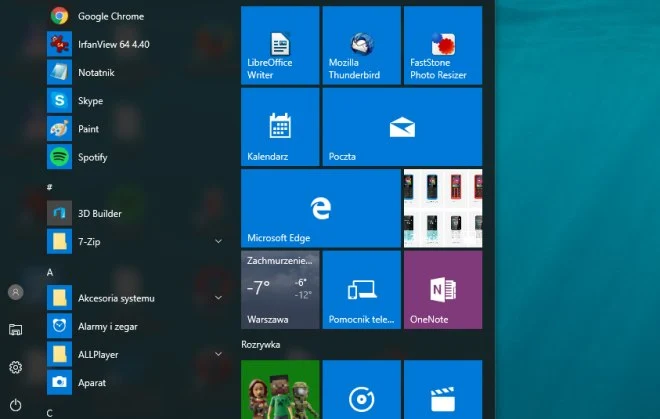
Task: Click the A section letter header
Action: coord(50,272)
